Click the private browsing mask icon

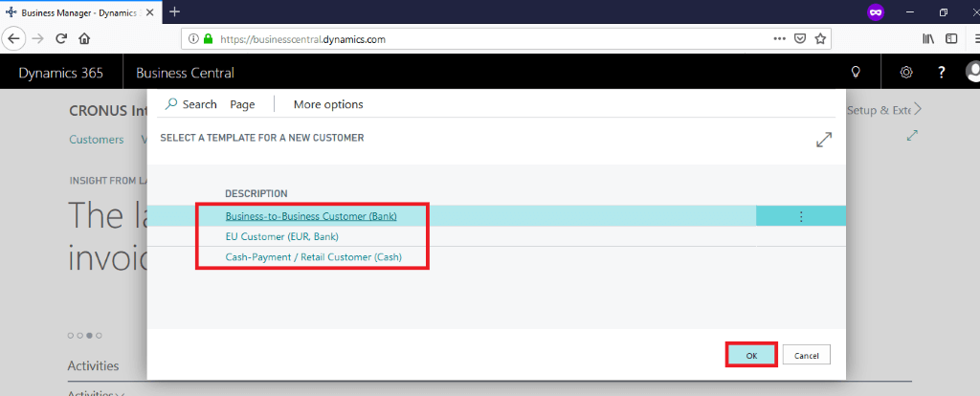[876, 11]
